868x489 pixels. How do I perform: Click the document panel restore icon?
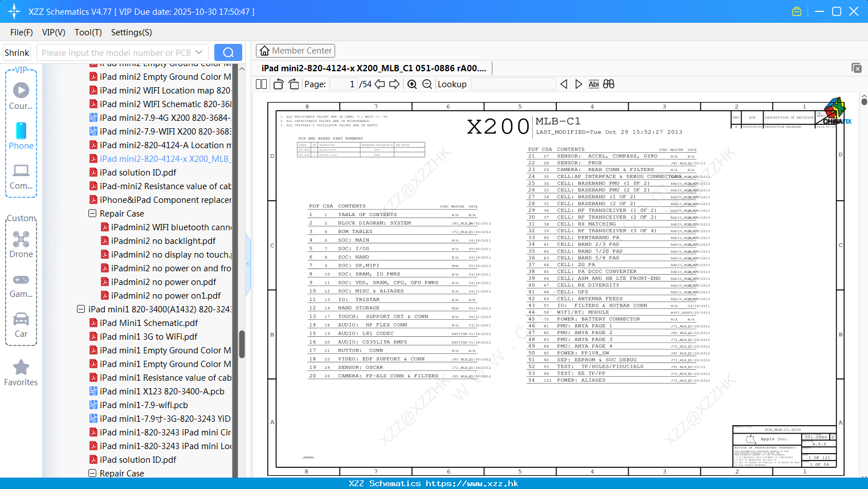[857, 68]
